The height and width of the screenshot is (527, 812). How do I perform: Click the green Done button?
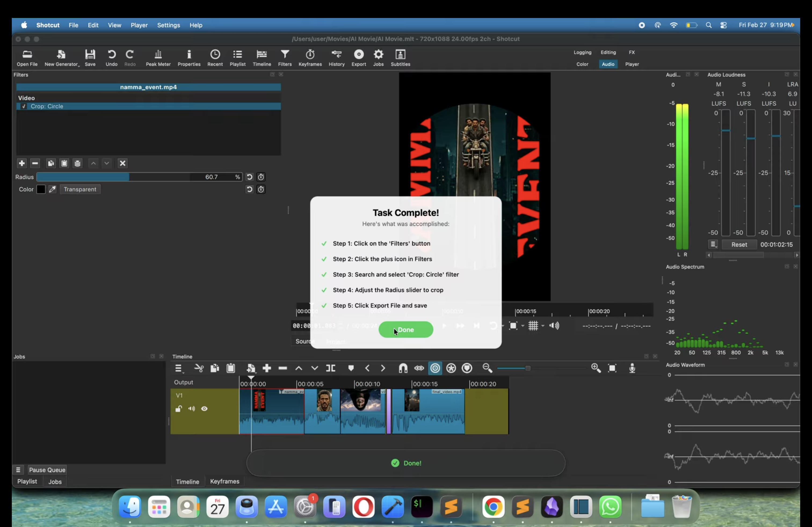(x=406, y=330)
